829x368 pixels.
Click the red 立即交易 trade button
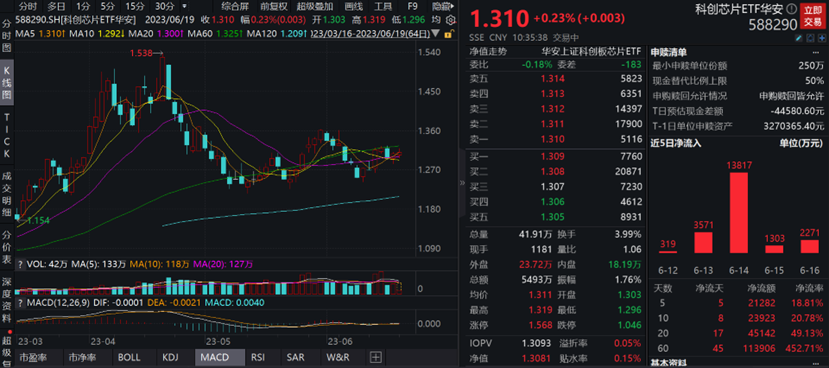813,16
